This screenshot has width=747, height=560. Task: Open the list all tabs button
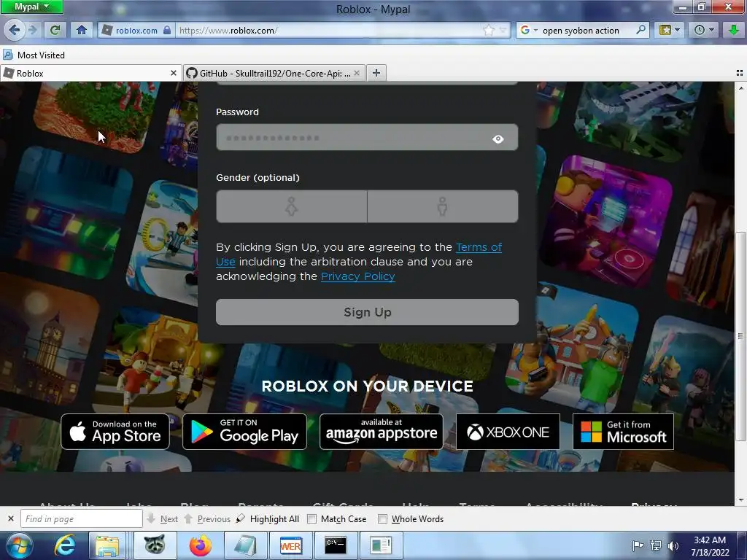coord(740,73)
